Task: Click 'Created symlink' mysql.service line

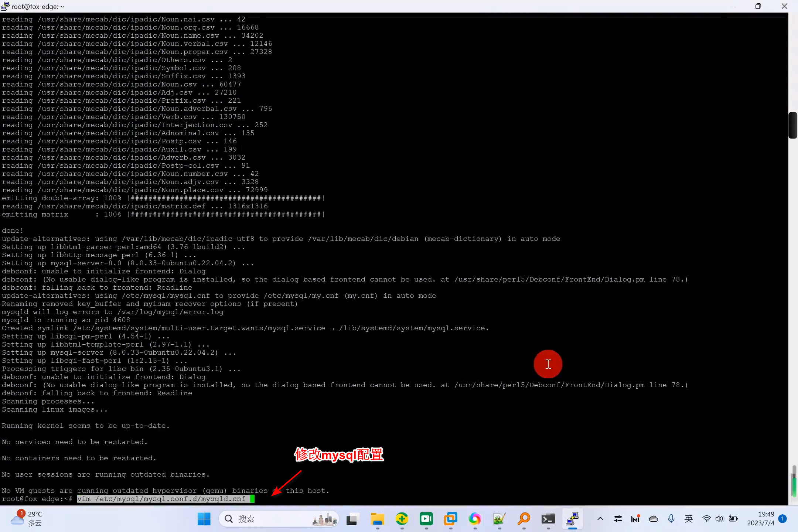Action: [245, 328]
